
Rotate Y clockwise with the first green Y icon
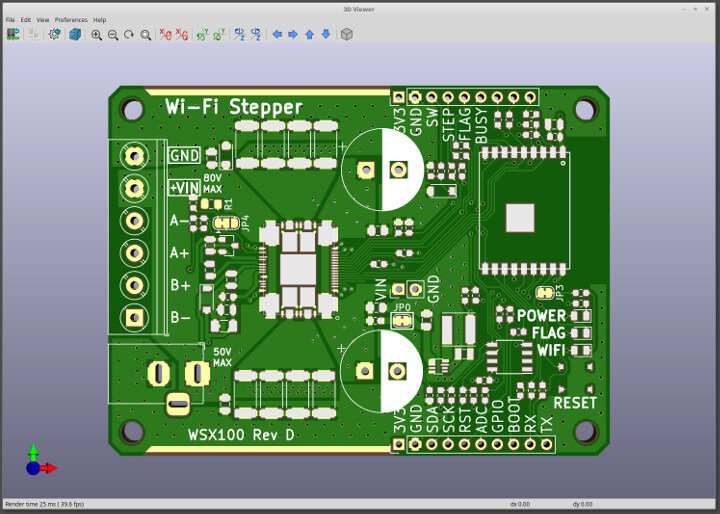click(x=202, y=34)
